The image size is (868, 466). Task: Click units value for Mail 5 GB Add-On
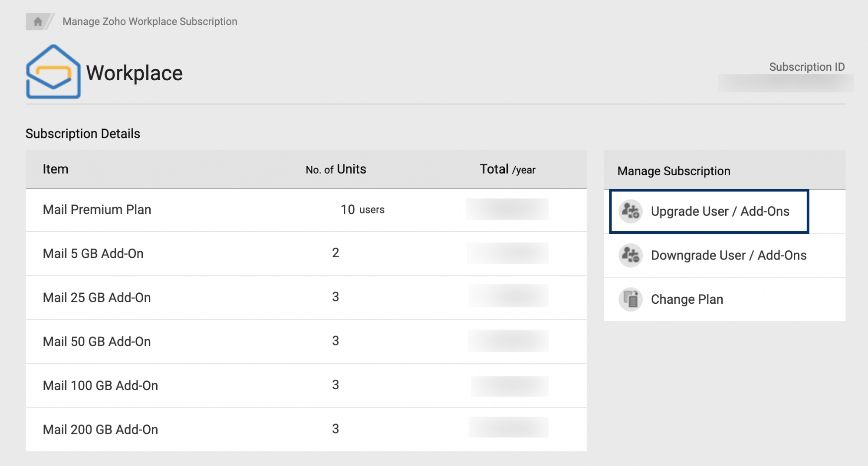(x=335, y=253)
